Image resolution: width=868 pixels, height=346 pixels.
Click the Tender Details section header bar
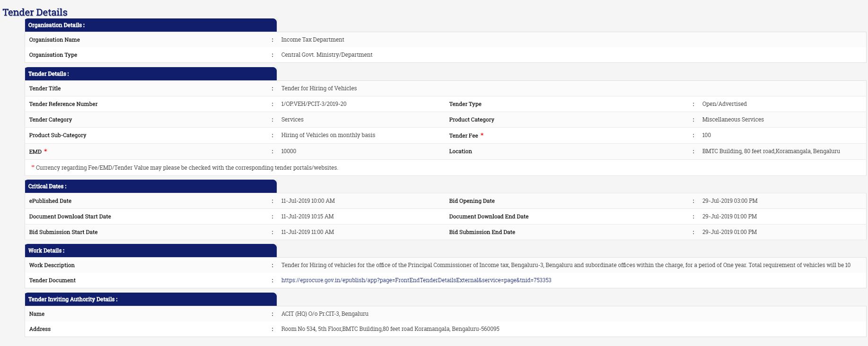tap(150, 74)
